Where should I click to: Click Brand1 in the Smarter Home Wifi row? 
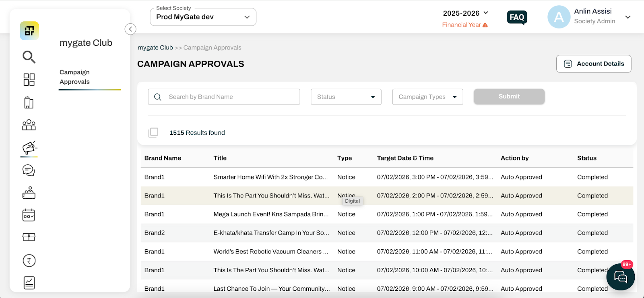point(155,177)
